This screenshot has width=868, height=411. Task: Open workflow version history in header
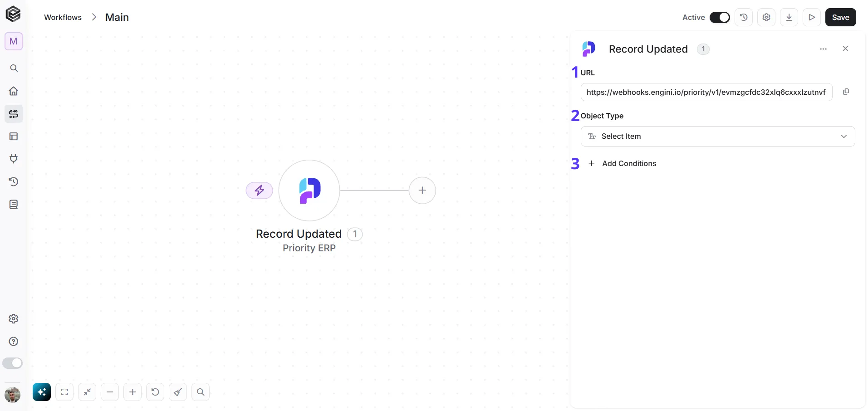(x=744, y=17)
